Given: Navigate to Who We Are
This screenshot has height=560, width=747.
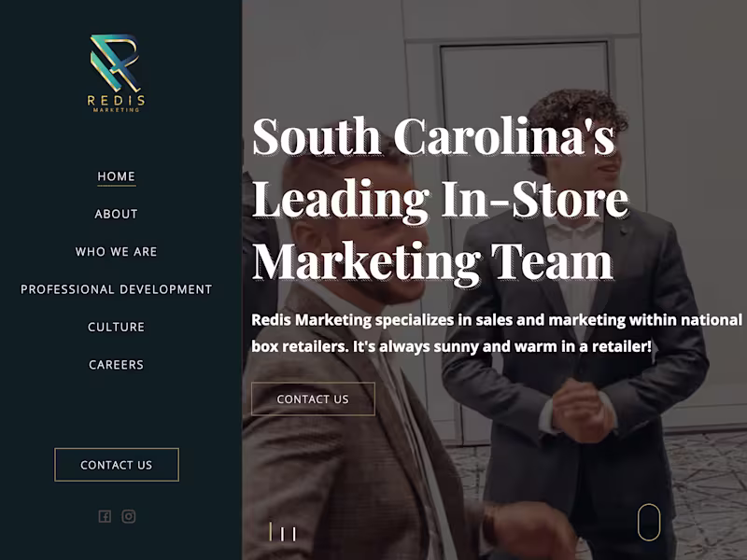Looking at the screenshot, I should tap(116, 252).
